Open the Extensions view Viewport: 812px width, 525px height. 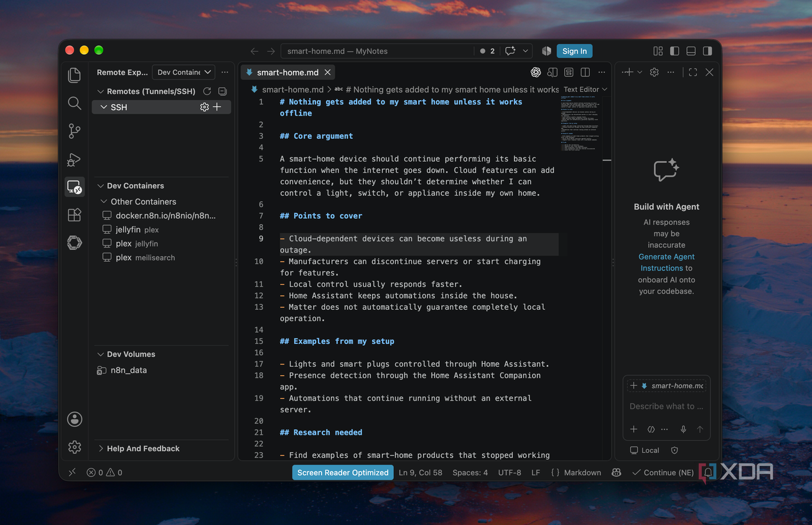coord(75,215)
